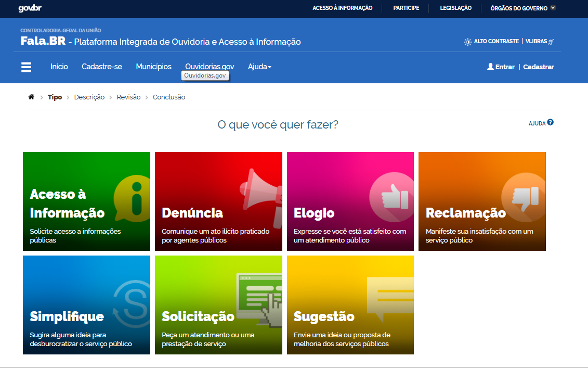Click the monitor with hand icon on Solicitação

coord(259,300)
